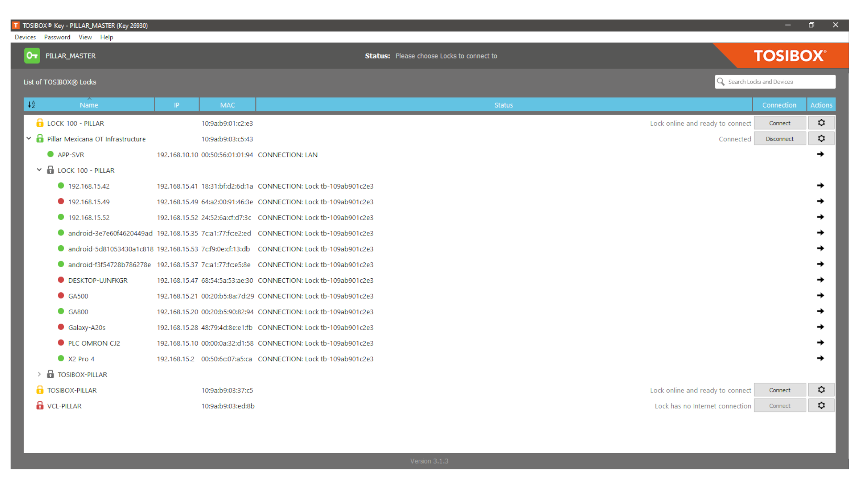The height and width of the screenshot is (487, 868).
Task: Click arrow action for android-3e7e60f4620449ad
Action: pos(820,233)
